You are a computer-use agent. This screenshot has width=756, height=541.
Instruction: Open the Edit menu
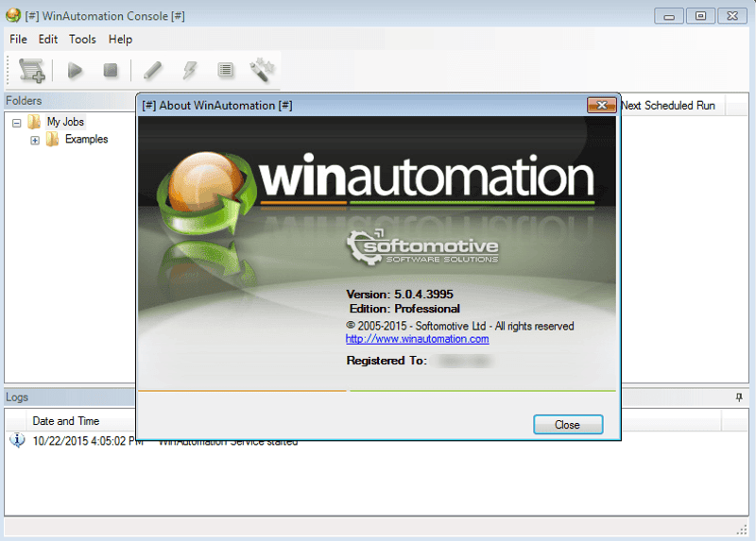click(48, 40)
